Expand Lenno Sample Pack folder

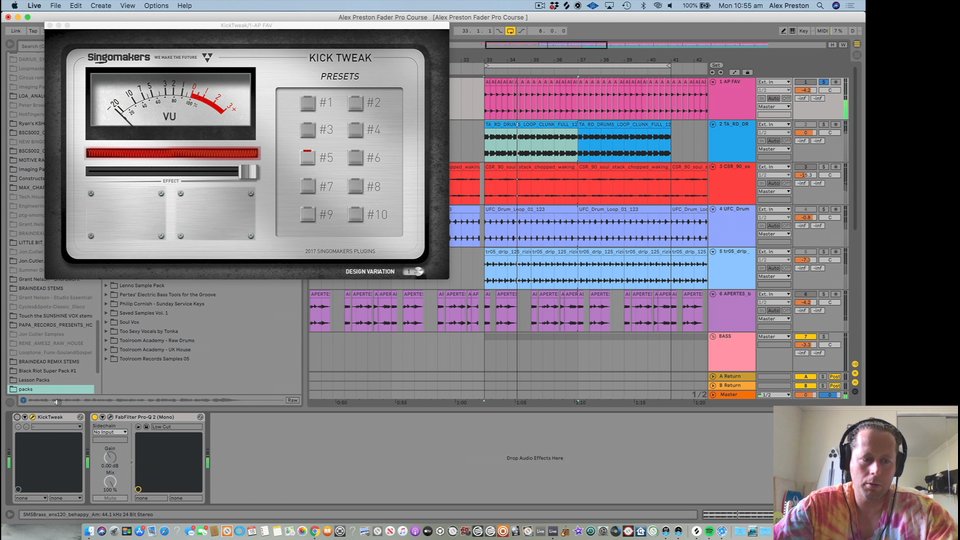[x=106, y=285]
